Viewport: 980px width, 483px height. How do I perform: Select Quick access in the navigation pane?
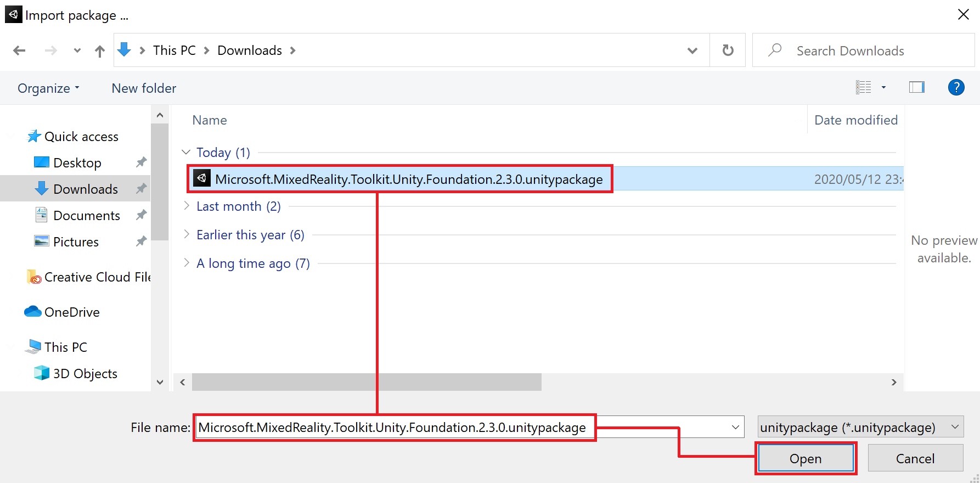point(81,137)
